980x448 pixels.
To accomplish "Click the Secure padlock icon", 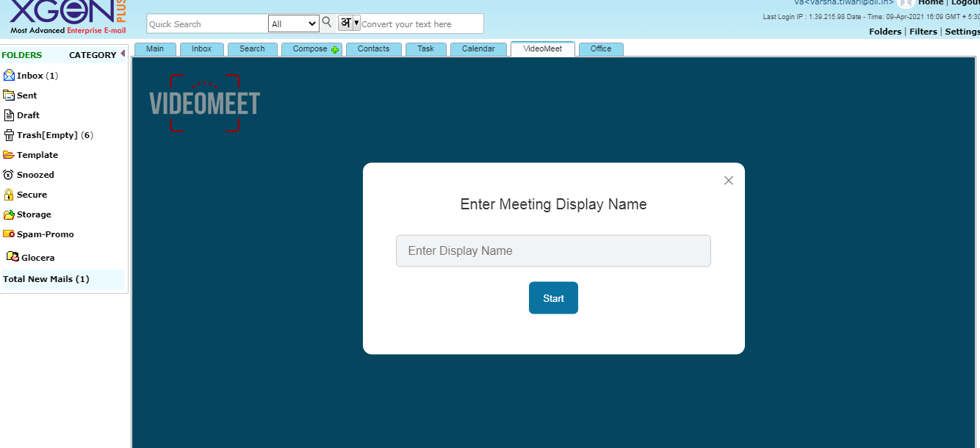I will pyautogui.click(x=9, y=194).
